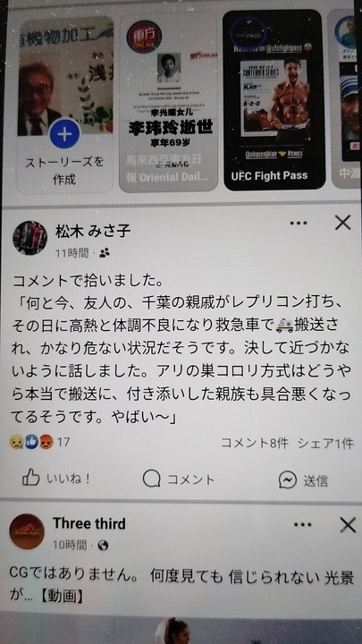Click the Three third page name
362x644 pixels.
coord(89,523)
